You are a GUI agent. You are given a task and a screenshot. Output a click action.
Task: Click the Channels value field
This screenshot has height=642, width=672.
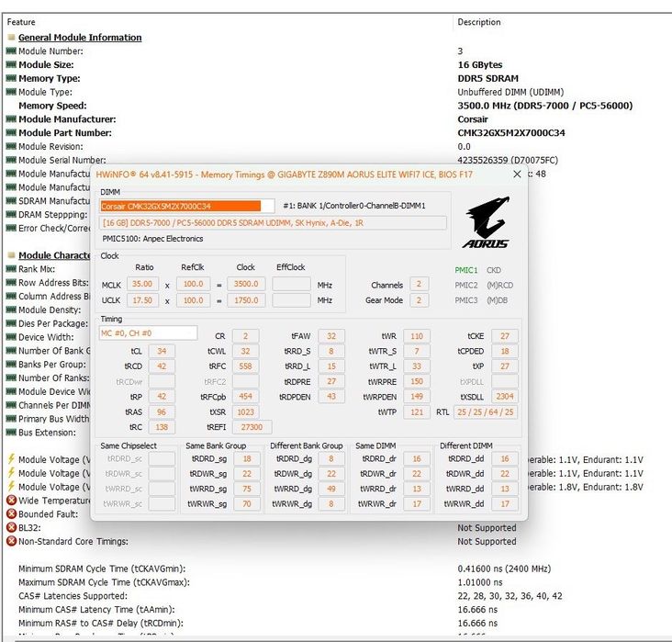tap(419, 284)
